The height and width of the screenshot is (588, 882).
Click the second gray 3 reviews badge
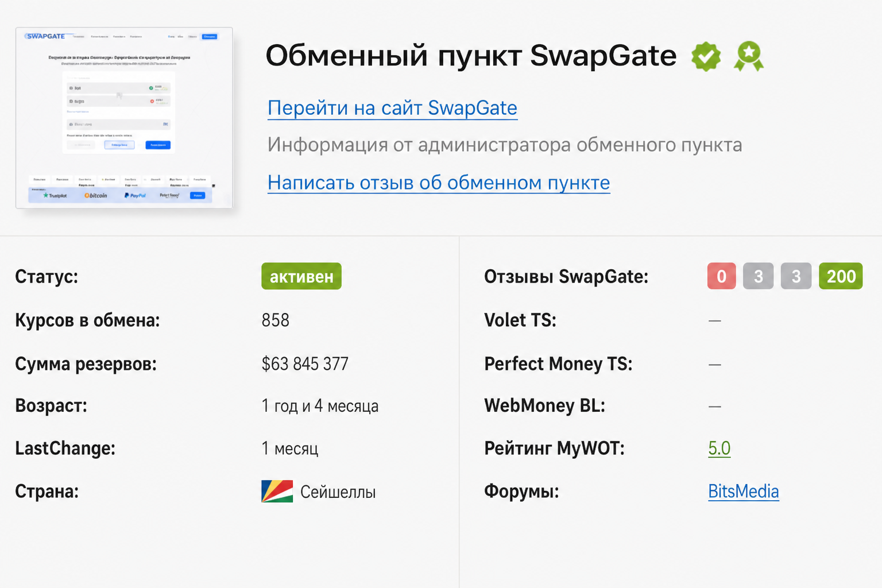(x=796, y=276)
